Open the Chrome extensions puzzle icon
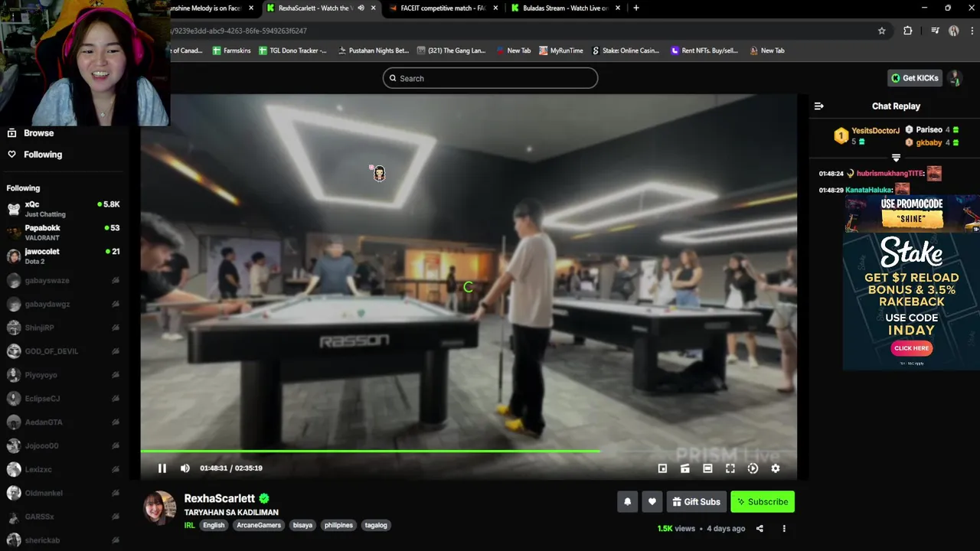 (x=908, y=31)
